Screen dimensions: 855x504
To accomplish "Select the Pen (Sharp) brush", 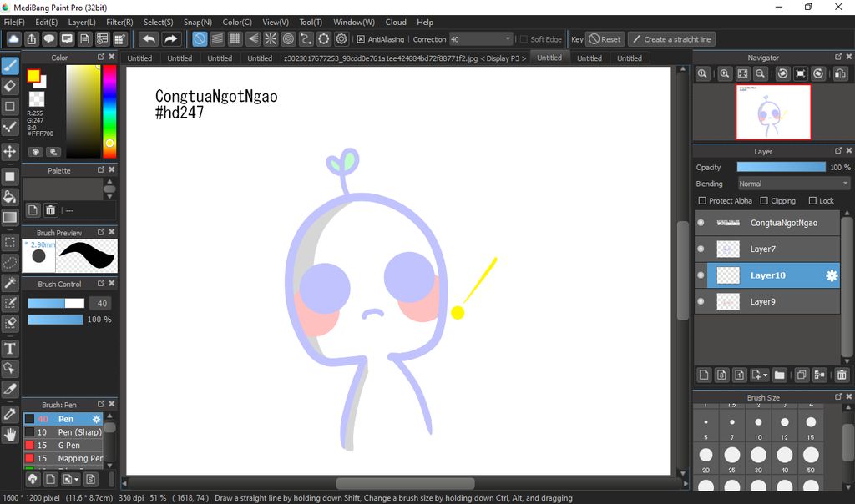I will point(63,432).
